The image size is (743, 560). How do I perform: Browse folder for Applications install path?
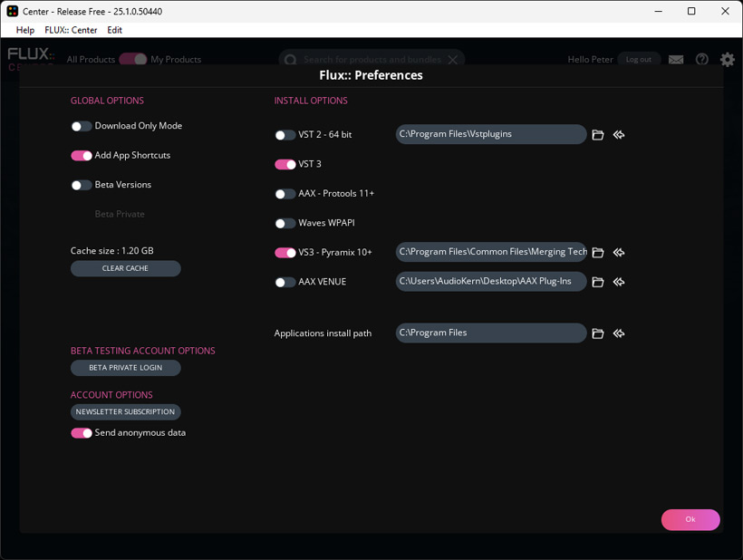tap(597, 333)
